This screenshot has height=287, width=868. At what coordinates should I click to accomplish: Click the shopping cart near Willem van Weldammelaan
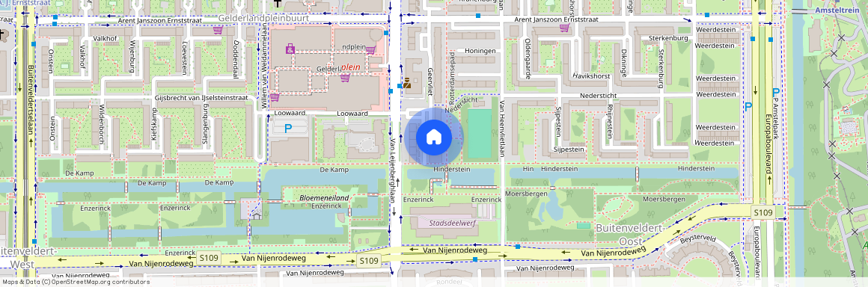pos(274,97)
